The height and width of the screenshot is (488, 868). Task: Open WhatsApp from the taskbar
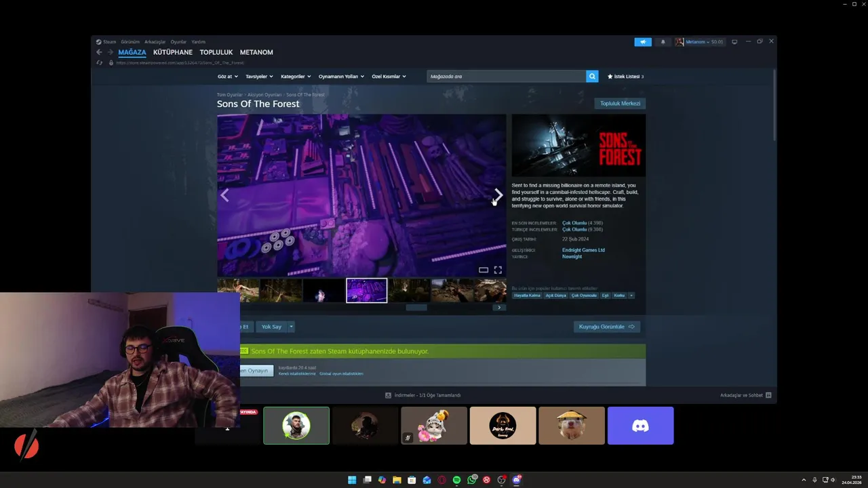tap(471, 480)
